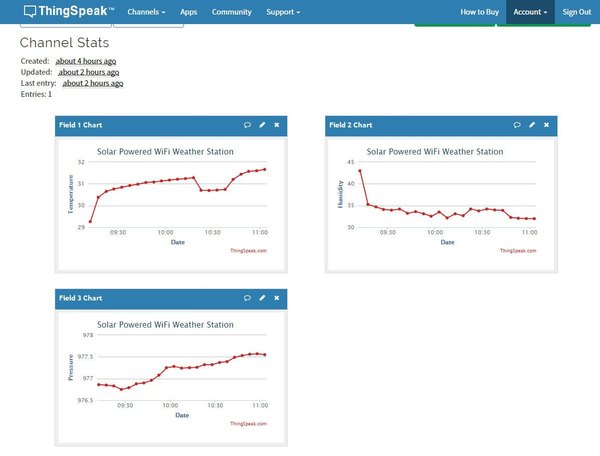Edit Field 2 Chart with pencil icon

[532, 125]
